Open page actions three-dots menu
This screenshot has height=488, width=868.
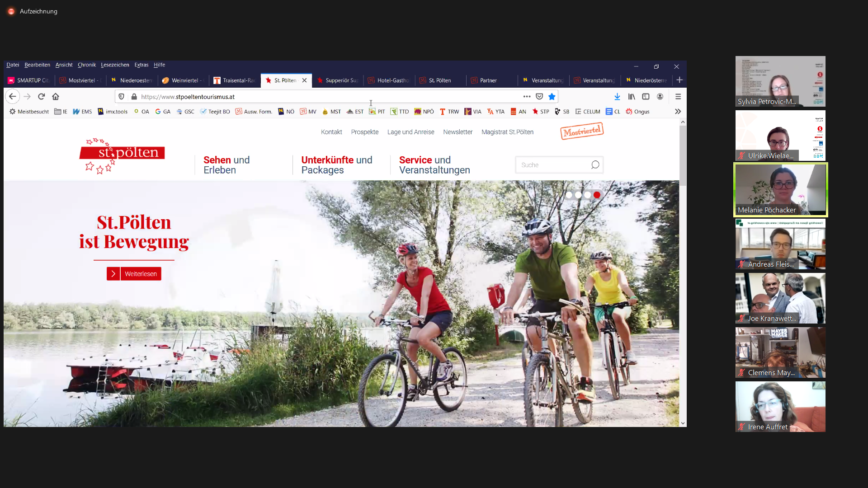pyautogui.click(x=527, y=97)
